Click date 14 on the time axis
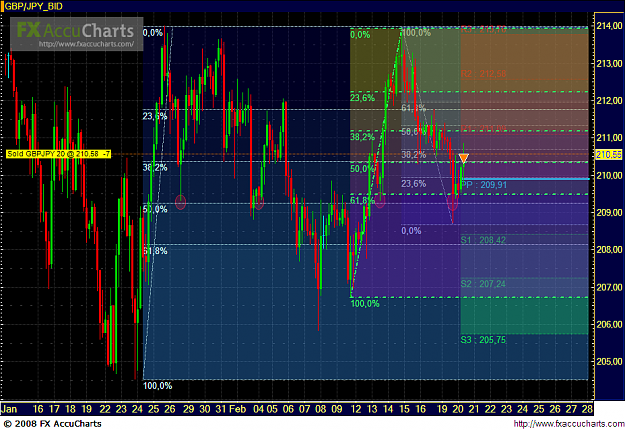 coord(388,409)
